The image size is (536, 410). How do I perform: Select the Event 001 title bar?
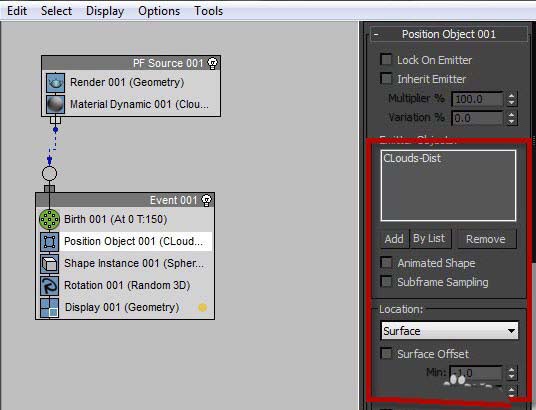coord(125,200)
